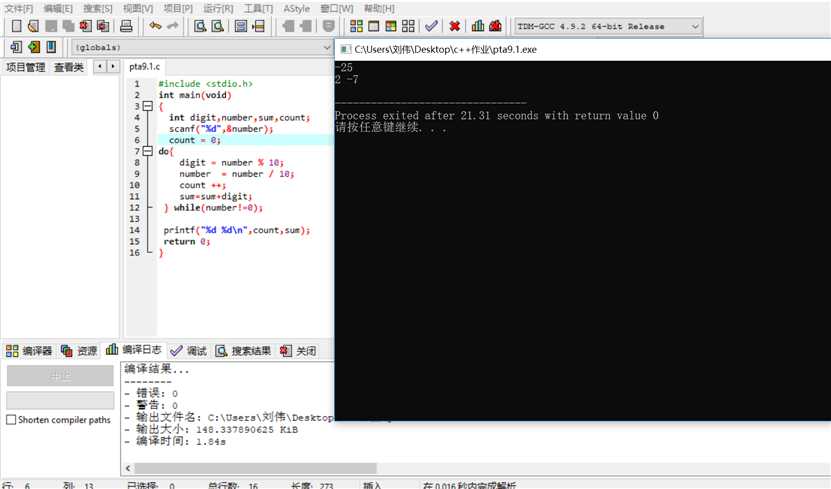This screenshot has height=489, width=831.
Task: Switch to the 资源 bottom tab
Action: pyautogui.click(x=79, y=351)
